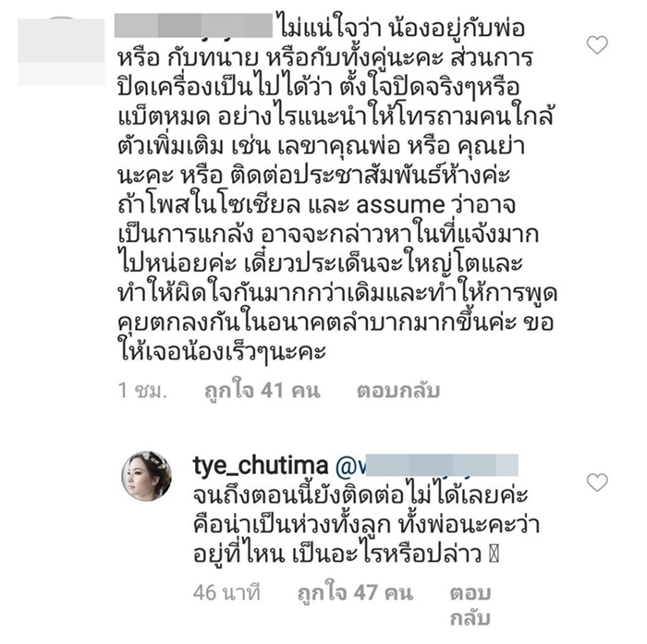Screen dimensions: 647x644
Task: Click the 1 ชม. timestamp
Action: (142, 390)
